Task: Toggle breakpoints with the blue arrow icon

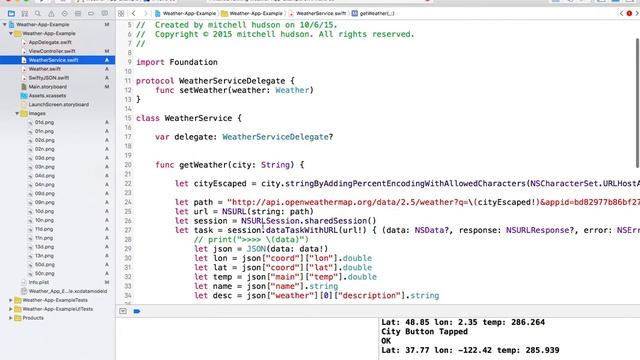Action: (x=137, y=311)
